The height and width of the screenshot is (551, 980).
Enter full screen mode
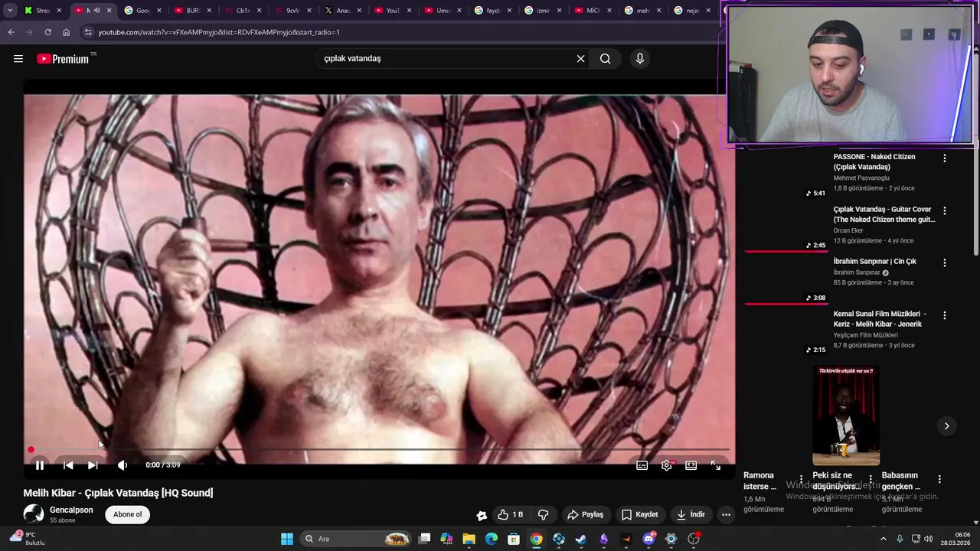click(715, 465)
